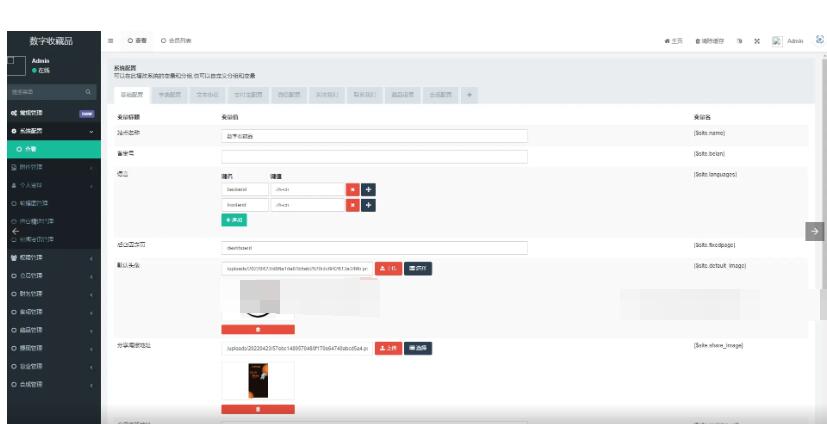Enter fullscreen using the top-right expand icon
Screen dimensions: 827x424
[x=757, y=39]
